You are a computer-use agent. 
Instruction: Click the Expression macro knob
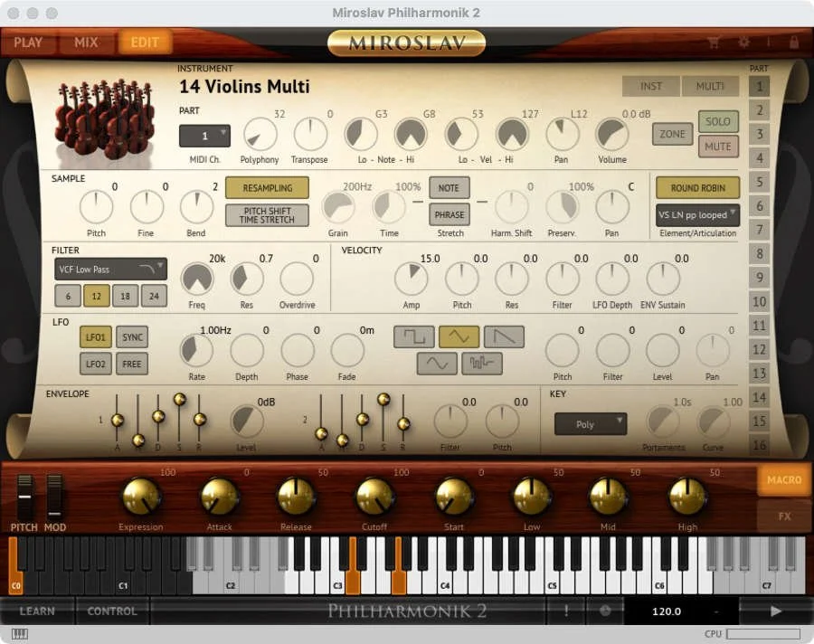tap(141, 497)
